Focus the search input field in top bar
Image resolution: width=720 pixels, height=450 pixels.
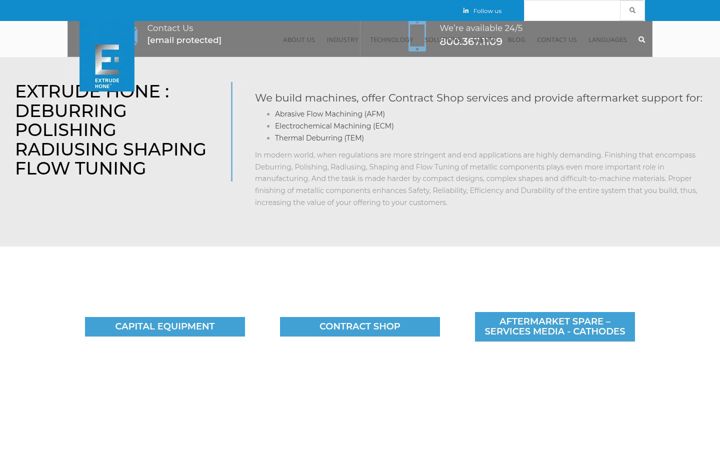coord(572,10)
